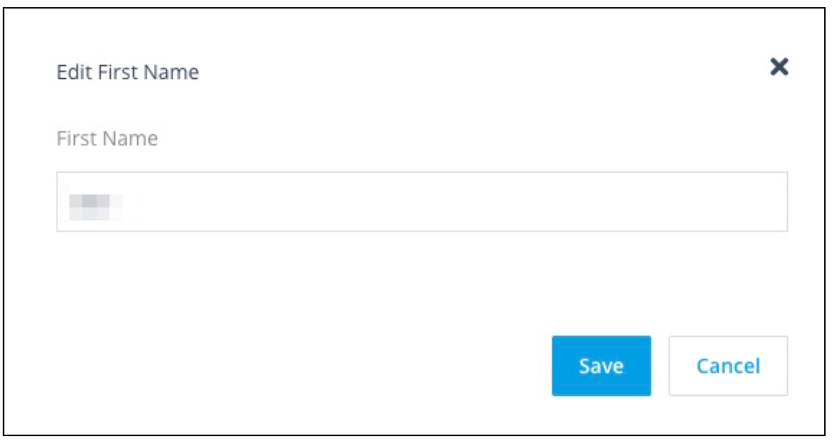Click the First Name text field

(x=421, y=202)
